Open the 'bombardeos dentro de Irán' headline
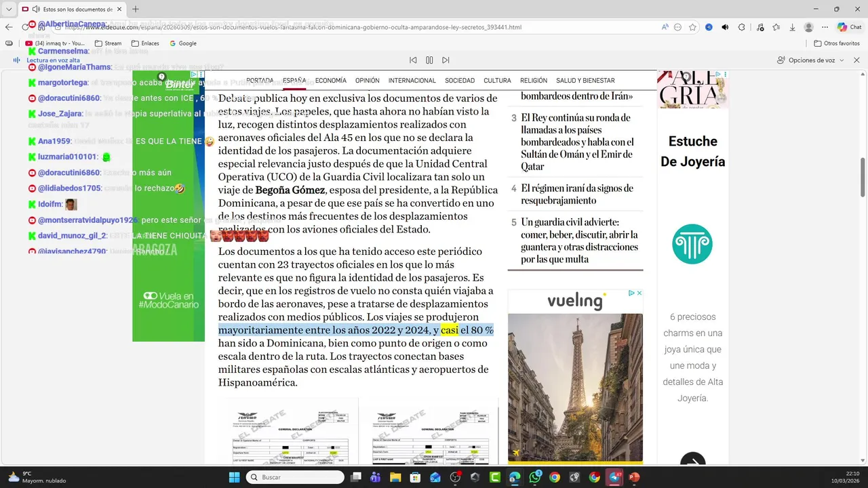 coord(577,96)
